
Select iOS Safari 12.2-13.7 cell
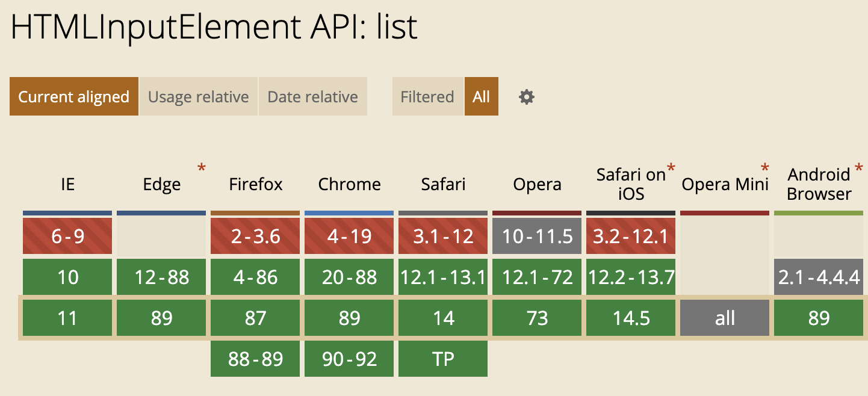[631, 277]
